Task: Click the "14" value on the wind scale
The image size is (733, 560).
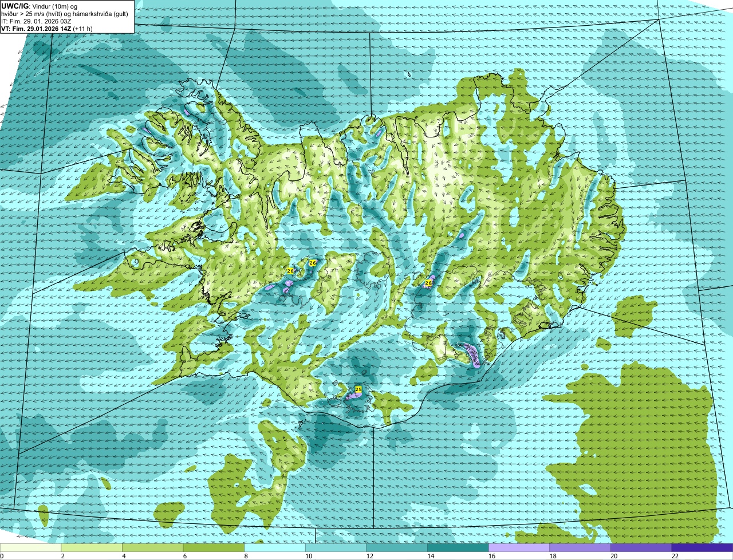Action: 431,556
